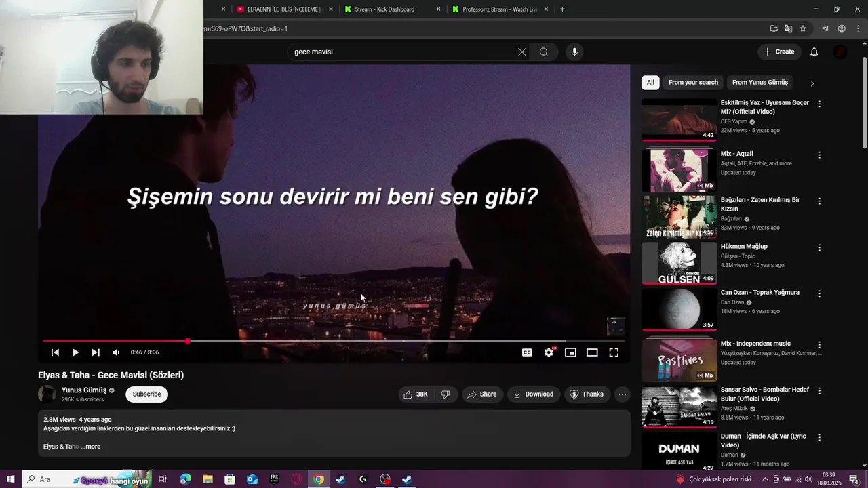The height and width of the screenshot is (488, 868).
Task: Bookmark this page with star icon
Action: coord(803,28)
